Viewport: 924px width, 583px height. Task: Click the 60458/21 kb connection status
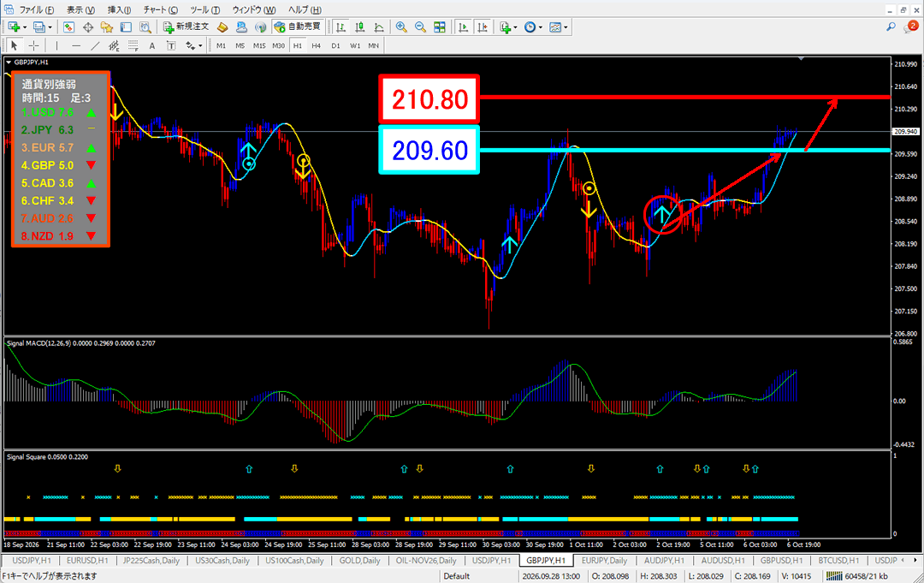pos(857,576)
